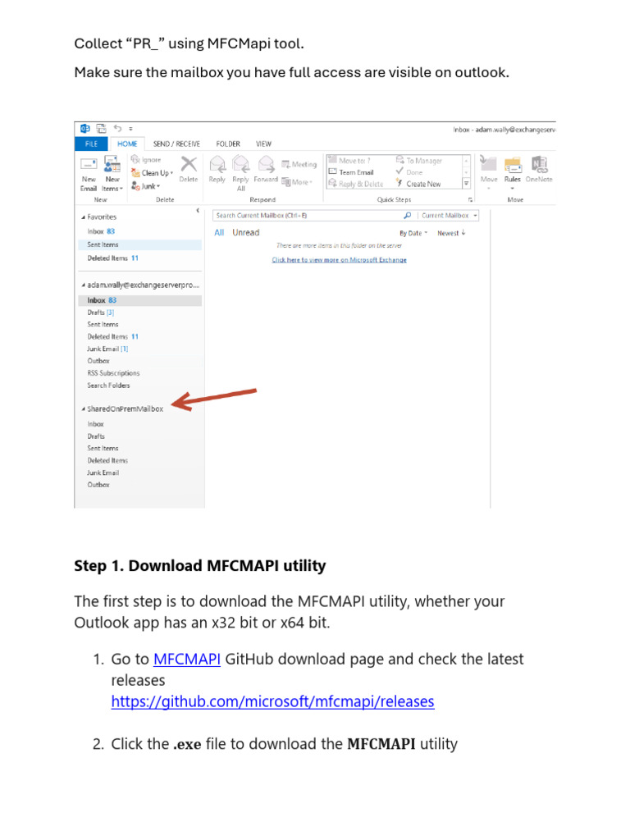The height and width of the screenshot is (840, 630).
Task: Open Junk Email under SharedOnPremMailbox
Action: [x=103, y=472]
